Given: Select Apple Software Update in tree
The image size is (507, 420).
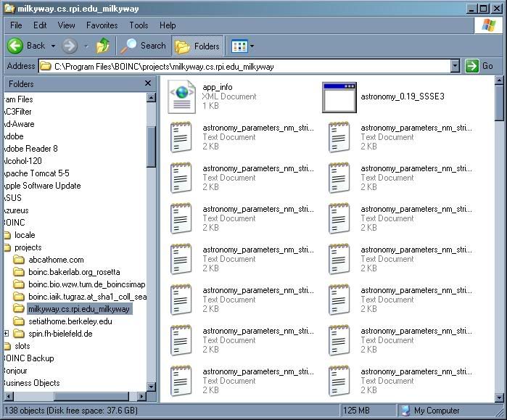Looking at the screenshot, I should coord(42,186).
